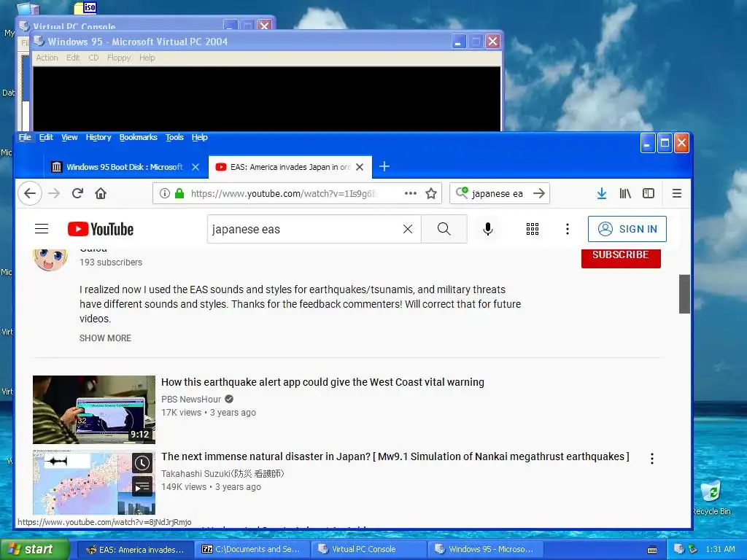Show site information icon in address bar
The height and width of the screenshot is (560, 747).
pos(164,193)
